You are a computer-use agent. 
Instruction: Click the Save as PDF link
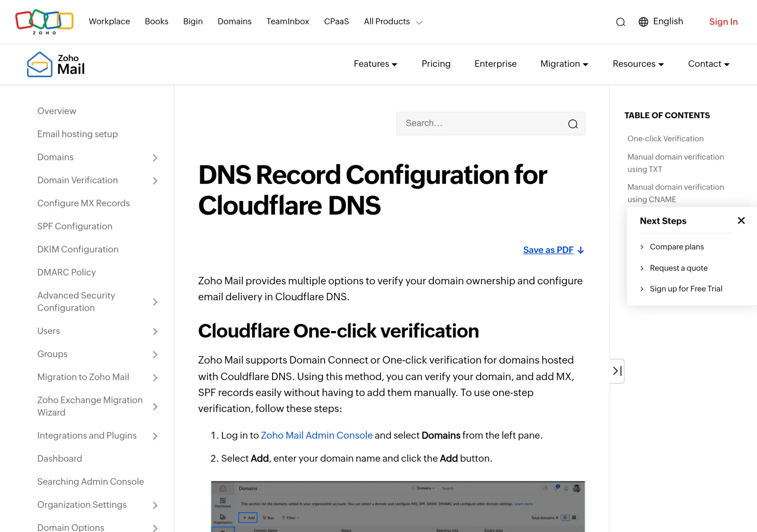(x=548, y=250)
